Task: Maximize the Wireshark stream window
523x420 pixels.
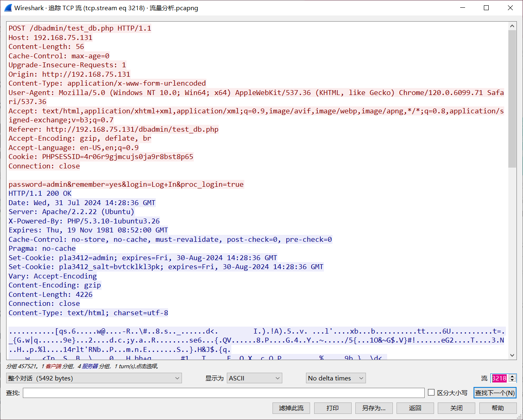Action: (486, 8)
